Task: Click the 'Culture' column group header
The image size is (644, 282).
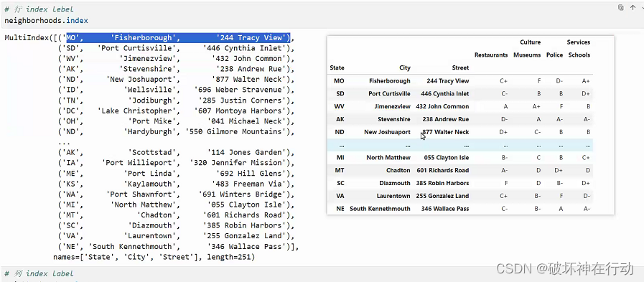Action: coord(530,42)
